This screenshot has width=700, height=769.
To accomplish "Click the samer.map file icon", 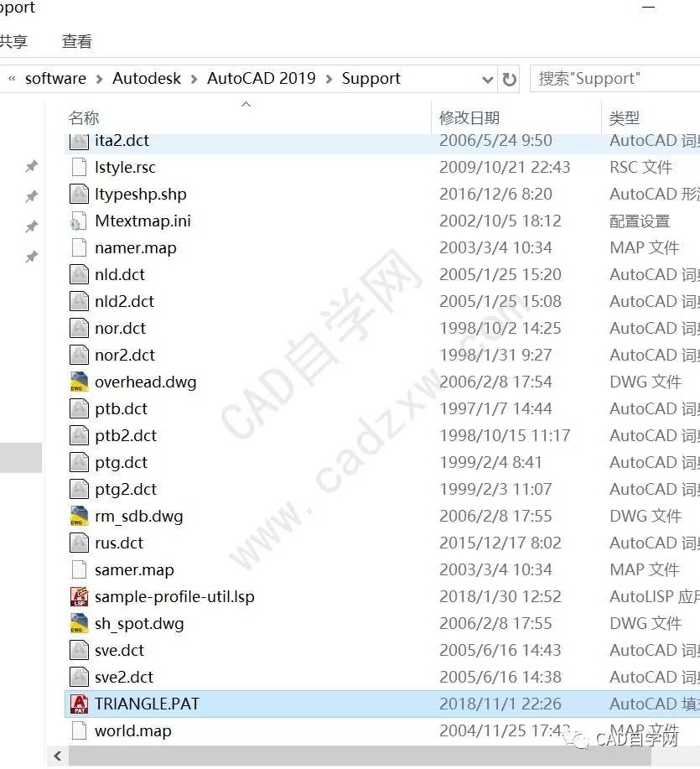I will (79, 569).
